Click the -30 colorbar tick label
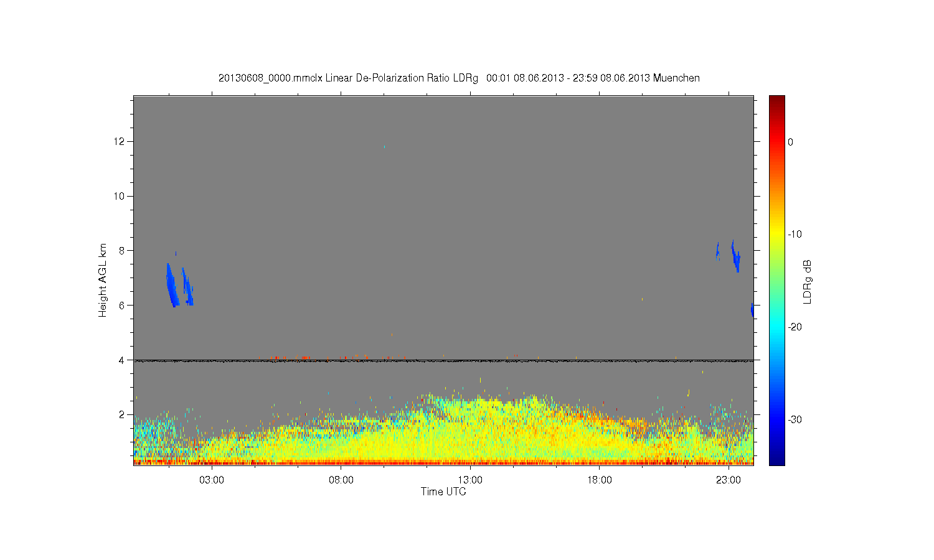The height and width of the screenshot is (560, 934). [795, 419]
